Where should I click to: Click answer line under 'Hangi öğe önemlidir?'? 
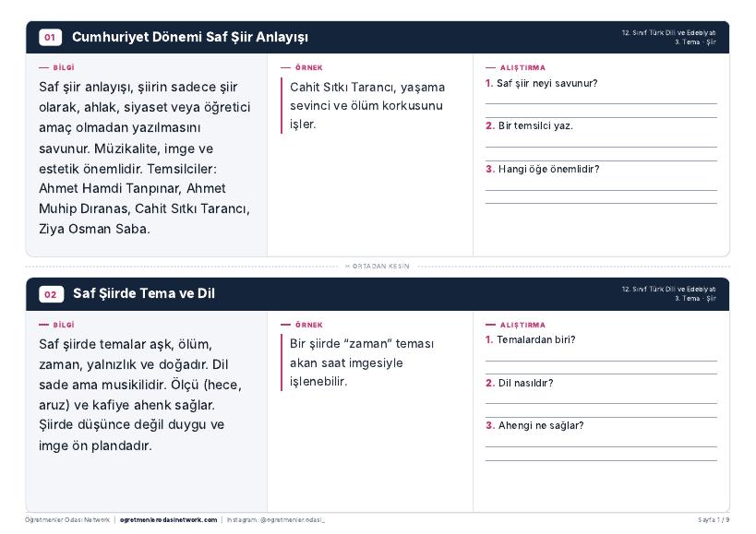[x=601, y=190]
